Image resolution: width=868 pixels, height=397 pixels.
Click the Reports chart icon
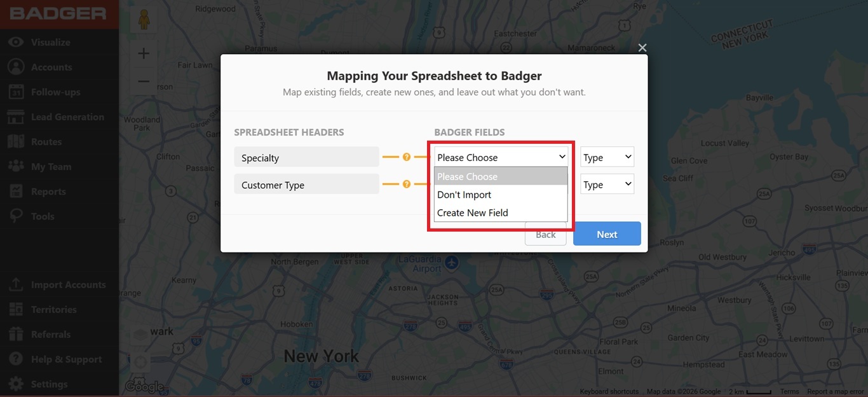pos(16,191)
